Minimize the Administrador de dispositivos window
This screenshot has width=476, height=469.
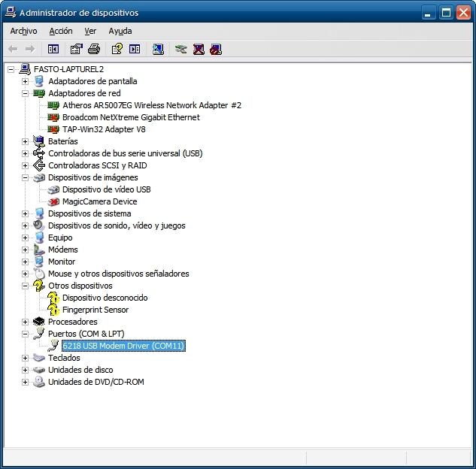click(x=428, y=13)
